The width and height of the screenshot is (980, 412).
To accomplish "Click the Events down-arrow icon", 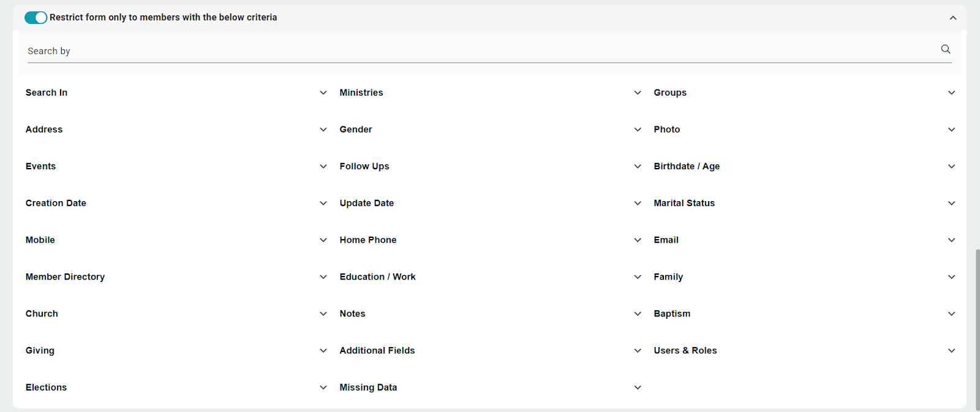I will pos(323,167).
